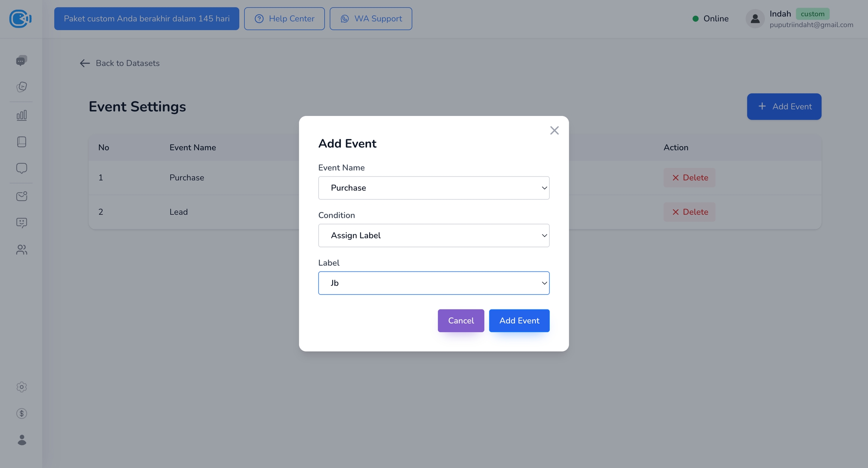Expand the Event Name Purchase dropdown

coord(434,188)
